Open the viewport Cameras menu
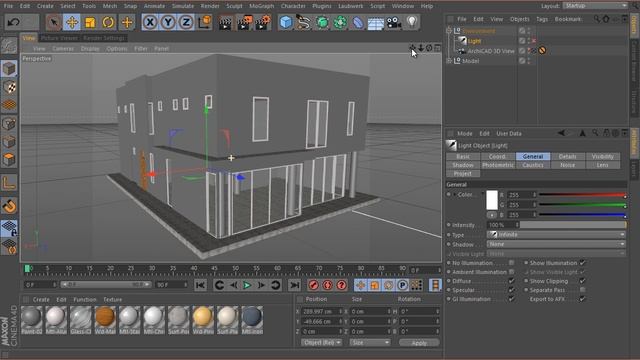This screenshot has height=360, width=640. (63, 49)
